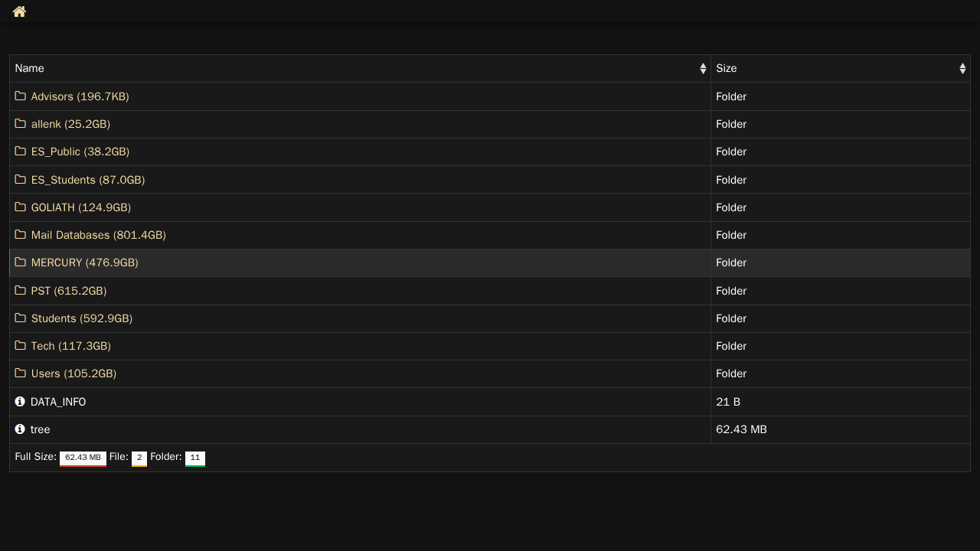
Task: Click the folder icon beside GOLIATH
Action: [21, 207]
